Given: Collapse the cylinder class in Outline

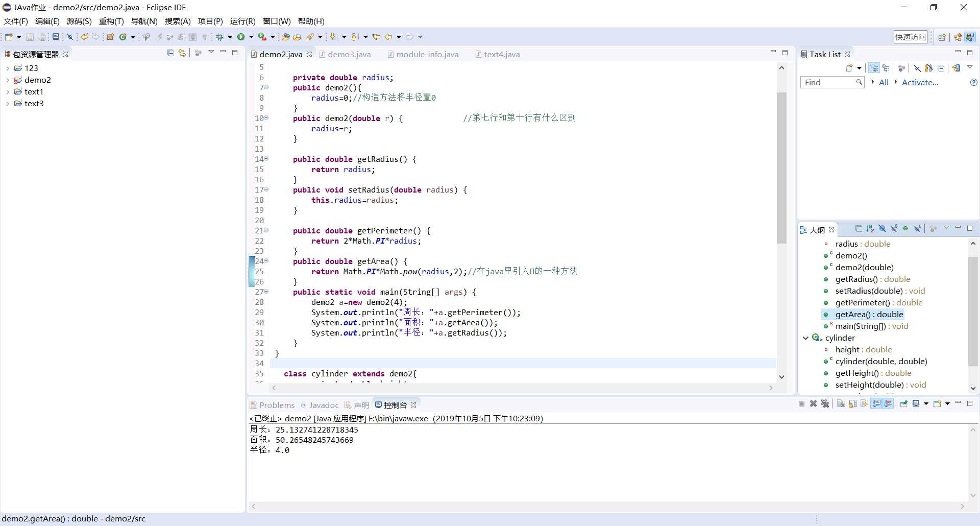Looking at the screenshot, I should (x=805, y=338).
